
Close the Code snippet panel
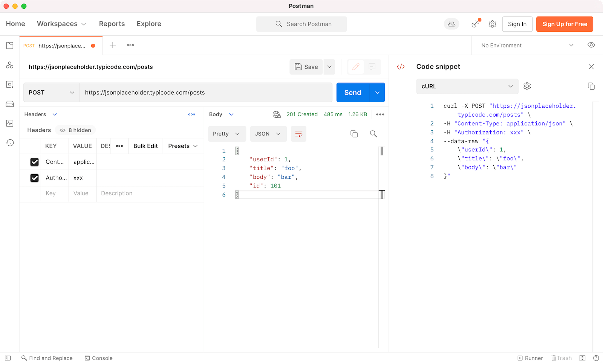591,67
